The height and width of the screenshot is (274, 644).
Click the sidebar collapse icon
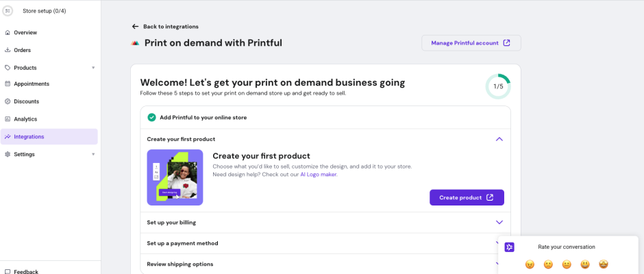pyautogui.click(x=8, y=11)
